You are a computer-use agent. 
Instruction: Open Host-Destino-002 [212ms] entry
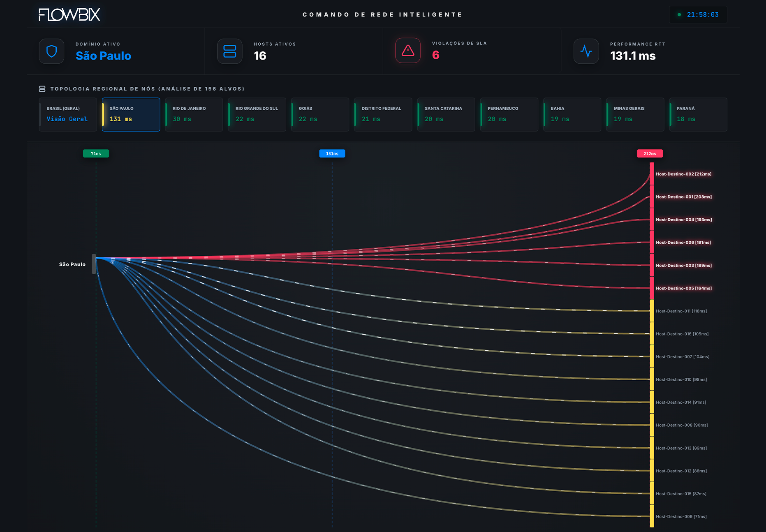point(684,173)
